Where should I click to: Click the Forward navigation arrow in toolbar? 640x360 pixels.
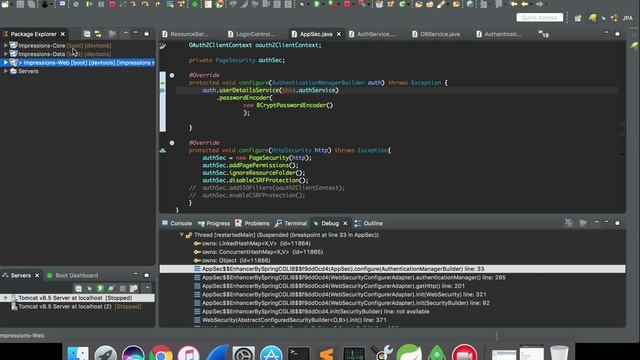(540, 4)
